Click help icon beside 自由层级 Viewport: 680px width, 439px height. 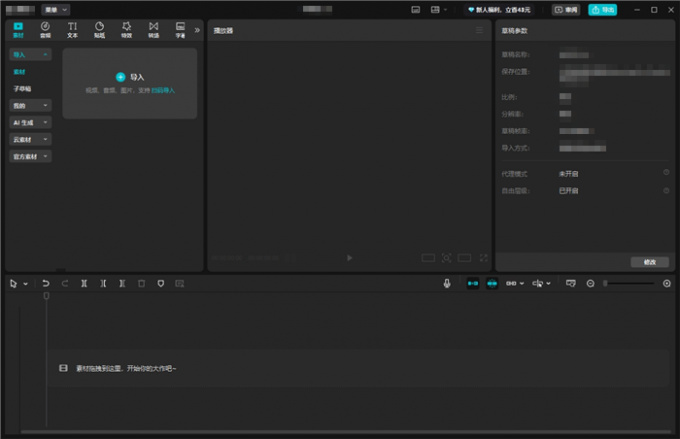[x=666, y=190]
